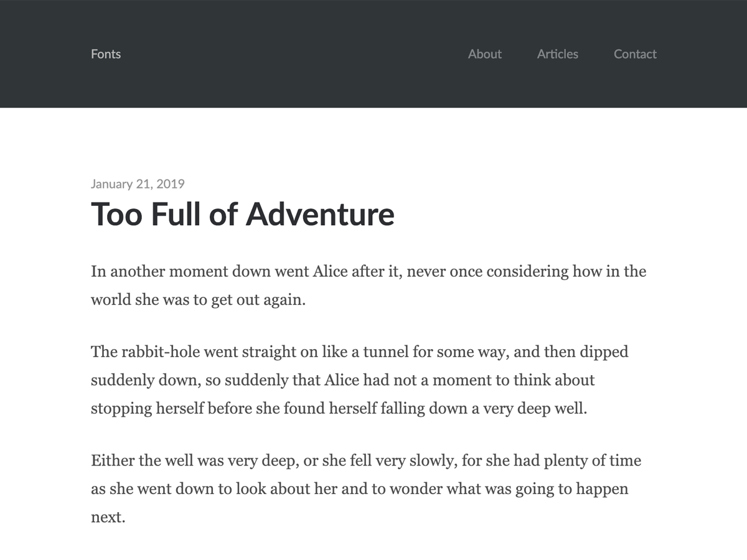747x560 pixels.
Task: Click the paragraph starting In another moment
Action: (369, 286)
